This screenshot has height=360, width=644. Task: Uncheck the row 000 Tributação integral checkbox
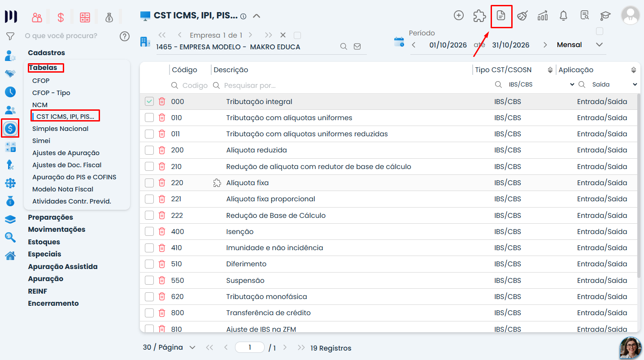click(x=149, y=101)
